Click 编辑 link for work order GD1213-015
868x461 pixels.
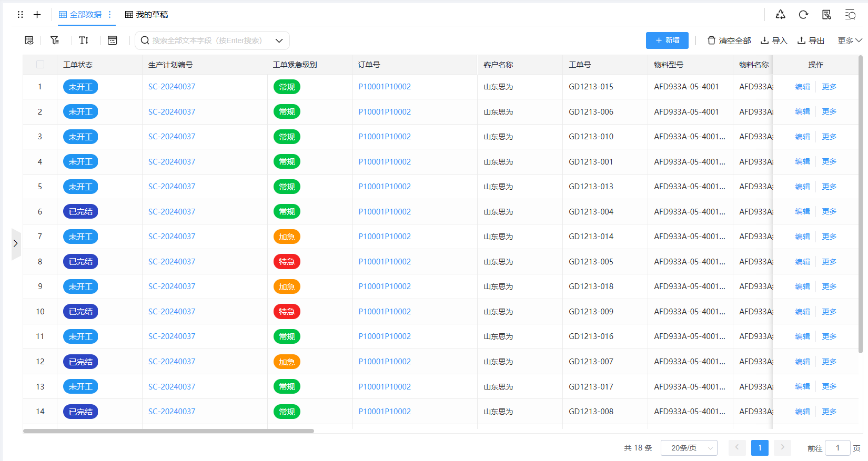click(x=802, y=87)
